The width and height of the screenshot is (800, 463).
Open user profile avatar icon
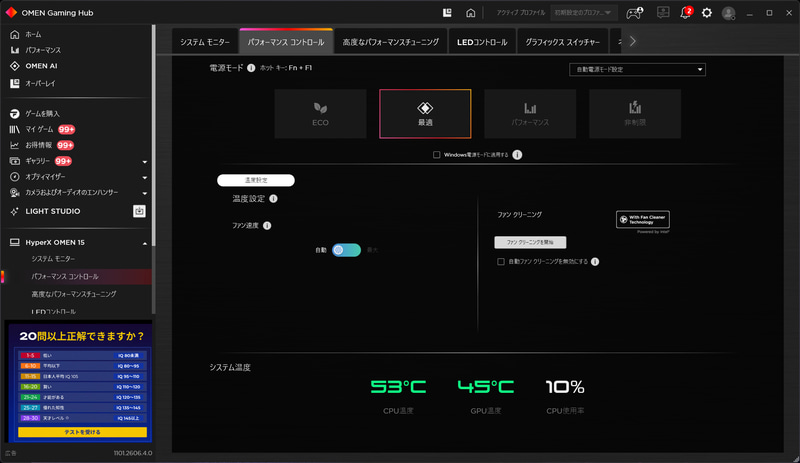click(729, 13)
